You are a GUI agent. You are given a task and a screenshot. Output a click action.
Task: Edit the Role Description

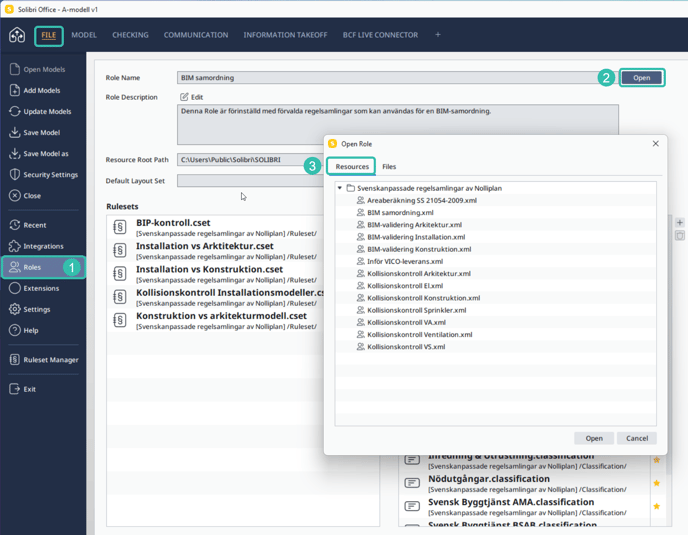tap(192, 97)
